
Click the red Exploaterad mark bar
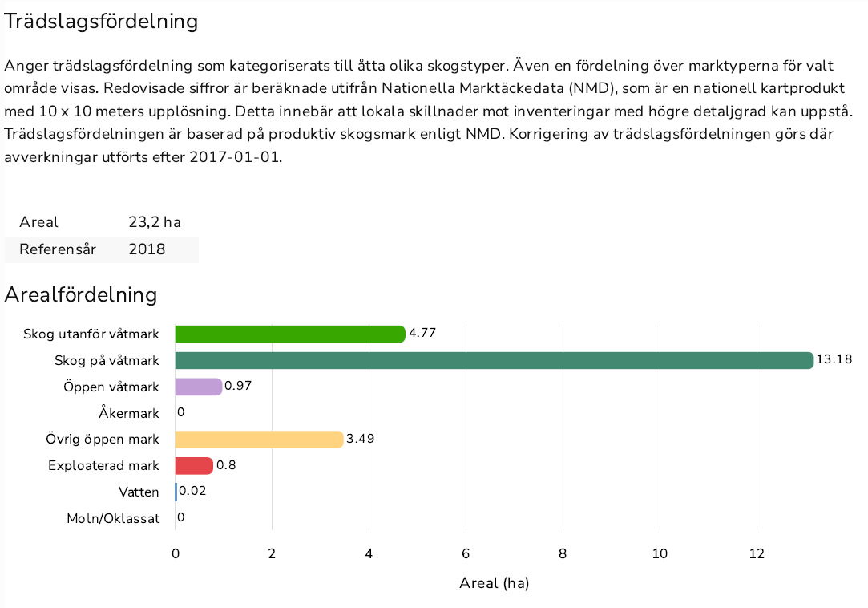[194, 465]
